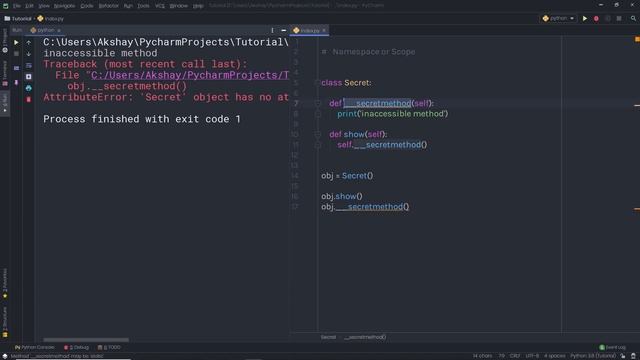Click the Debug bug icon in toolbar
This screenshot has height=360, width=640.
[596, 18]
